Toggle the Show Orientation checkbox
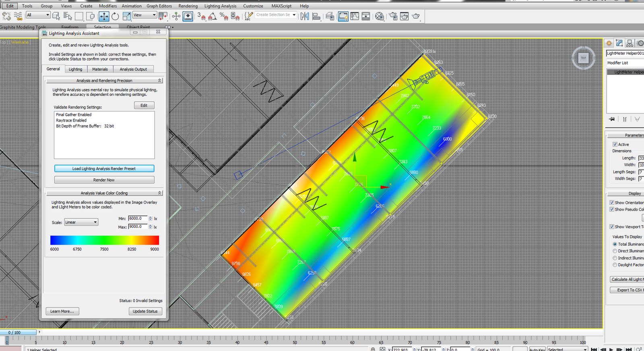The width and height of the screenshot is (644, 351). pos(612,203)
